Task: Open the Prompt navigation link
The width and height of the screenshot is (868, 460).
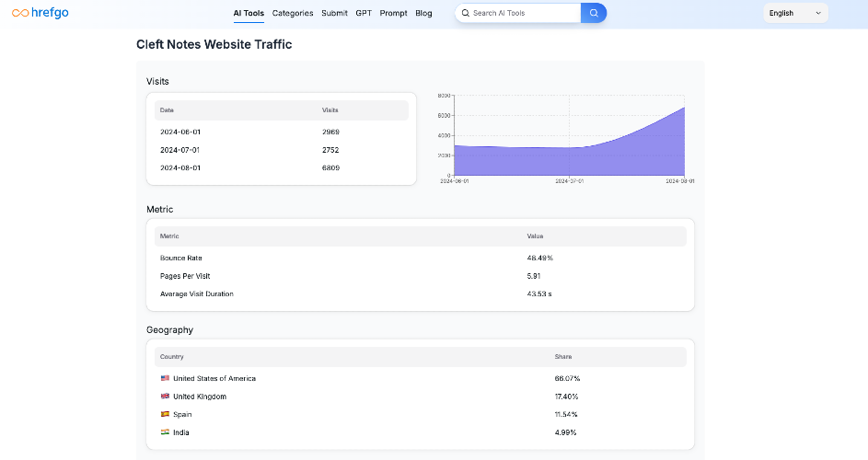Action: (394, 13)
